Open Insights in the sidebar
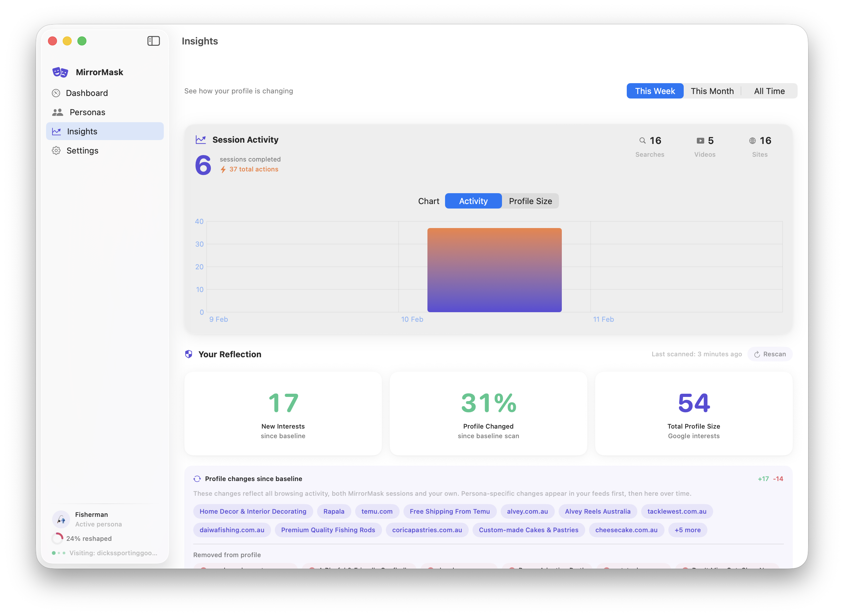Viewport: 844px width, 616px height. [x=82, y=131]
